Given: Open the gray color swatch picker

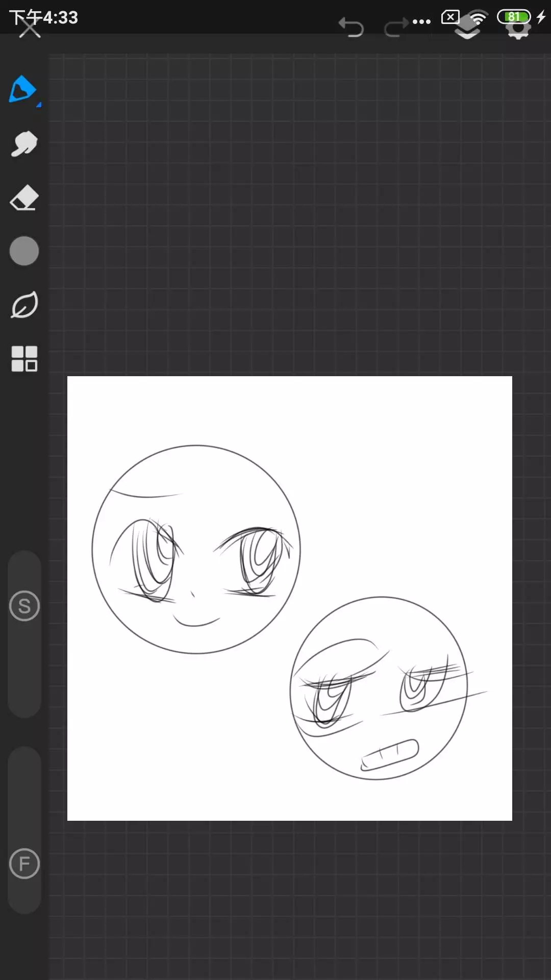Looking at the screenshot, I should click(x=24, y=251).
